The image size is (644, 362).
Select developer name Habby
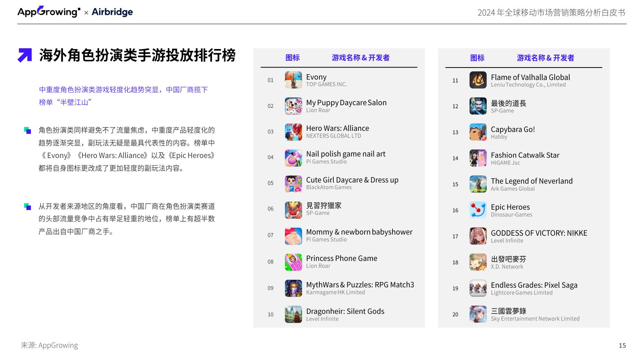pos(499,137)
